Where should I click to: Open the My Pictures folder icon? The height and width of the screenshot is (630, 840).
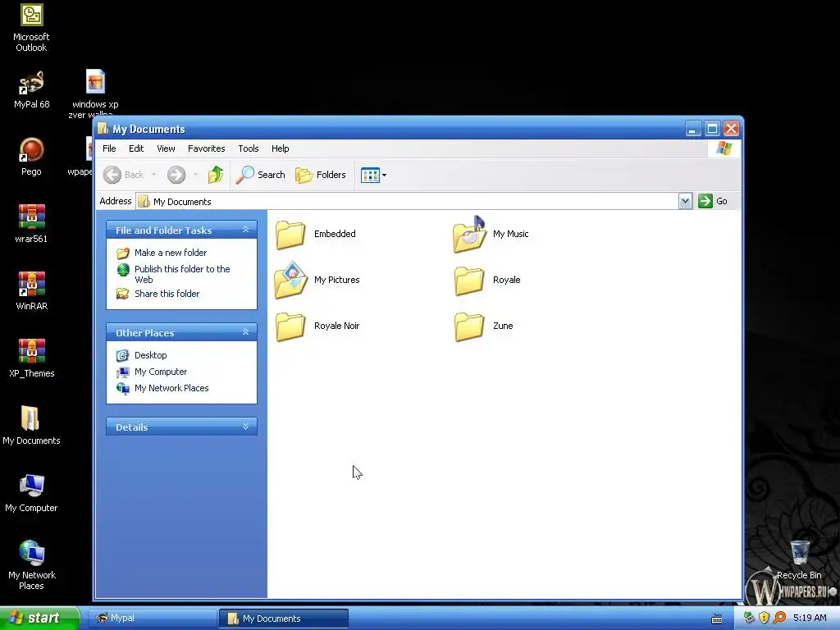tap(291, 280)
